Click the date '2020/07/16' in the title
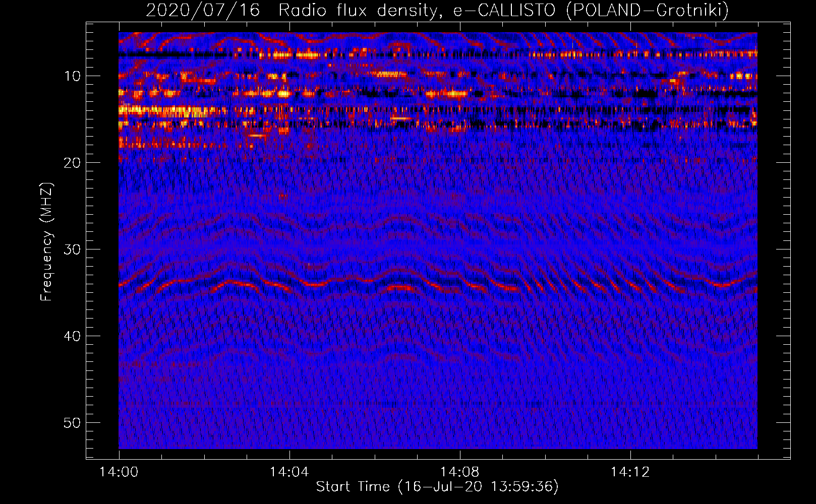Image resolution: width=816 pixels, height=504 pixels. [203, 11]
